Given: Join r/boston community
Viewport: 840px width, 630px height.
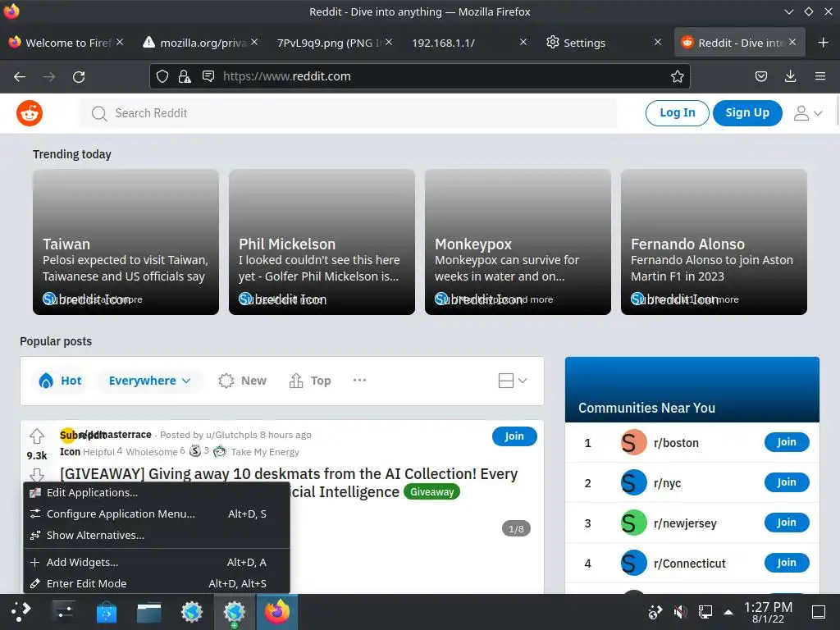Looking at the screenshot, I should (787, 442).
